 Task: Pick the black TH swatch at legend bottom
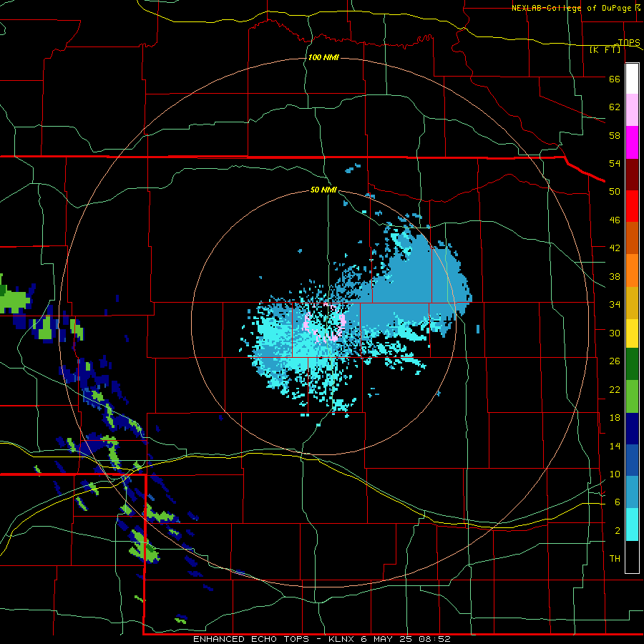point(632,557)
